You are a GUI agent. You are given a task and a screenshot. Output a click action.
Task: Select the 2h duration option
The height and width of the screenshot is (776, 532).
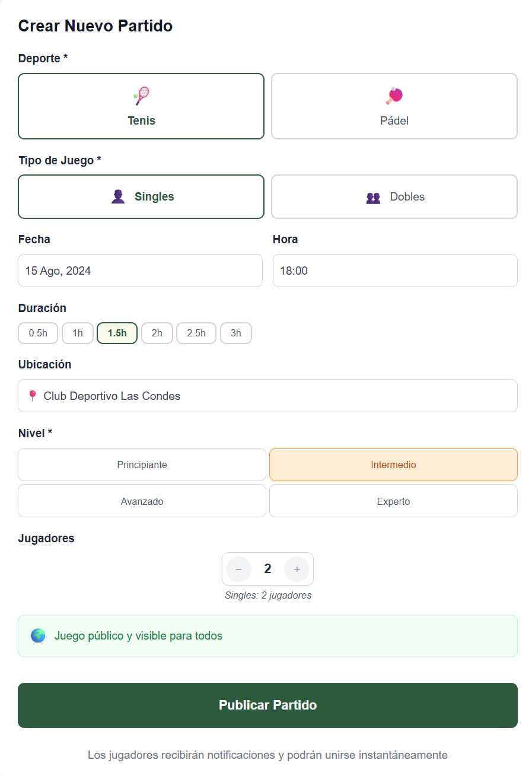coord(157,333)
